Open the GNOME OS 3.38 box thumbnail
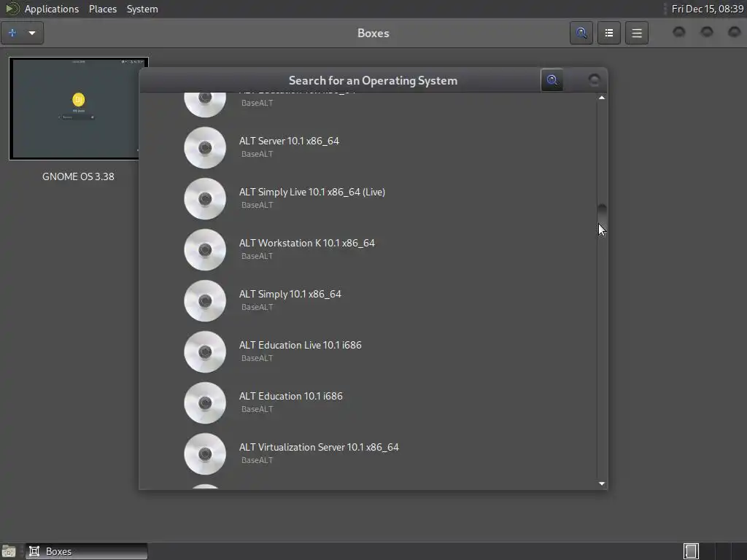Viewport: 747px width, 560px height. (79, 109)
